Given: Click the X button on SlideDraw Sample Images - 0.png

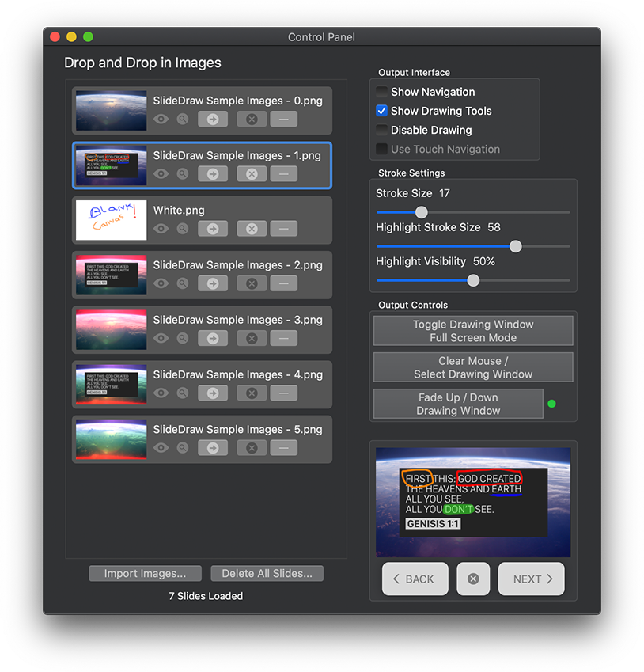Looking at the screenshot, I should coord(252,120).
